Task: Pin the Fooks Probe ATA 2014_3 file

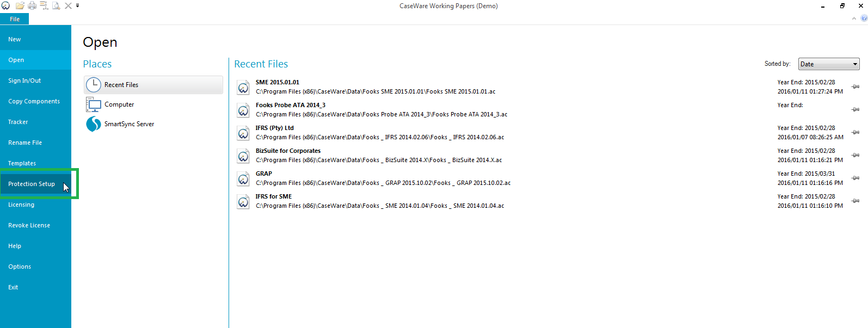Action: [855, 110]
